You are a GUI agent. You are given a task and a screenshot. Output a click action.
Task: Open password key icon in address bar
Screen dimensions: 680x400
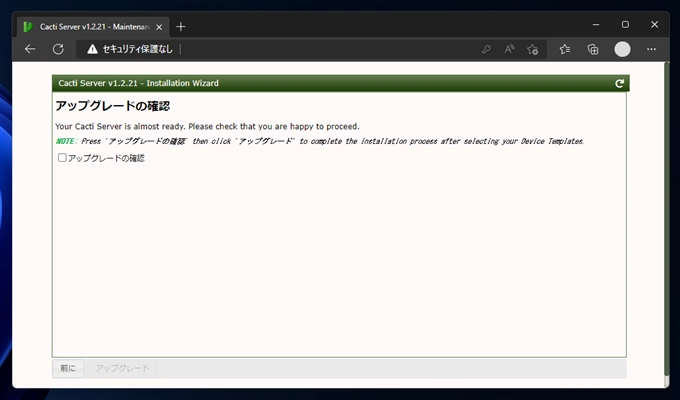click(486, 49)
